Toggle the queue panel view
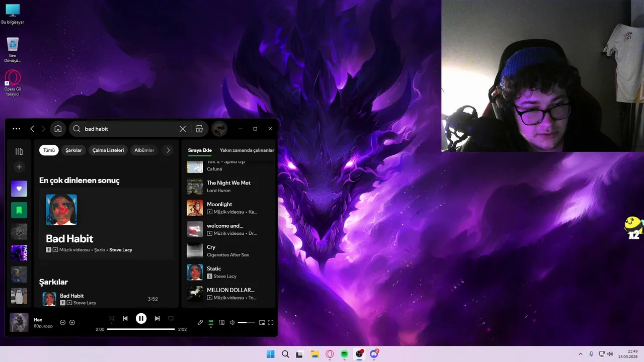The height and width of the screenshot is (362, 644). [x=211, y=322]
